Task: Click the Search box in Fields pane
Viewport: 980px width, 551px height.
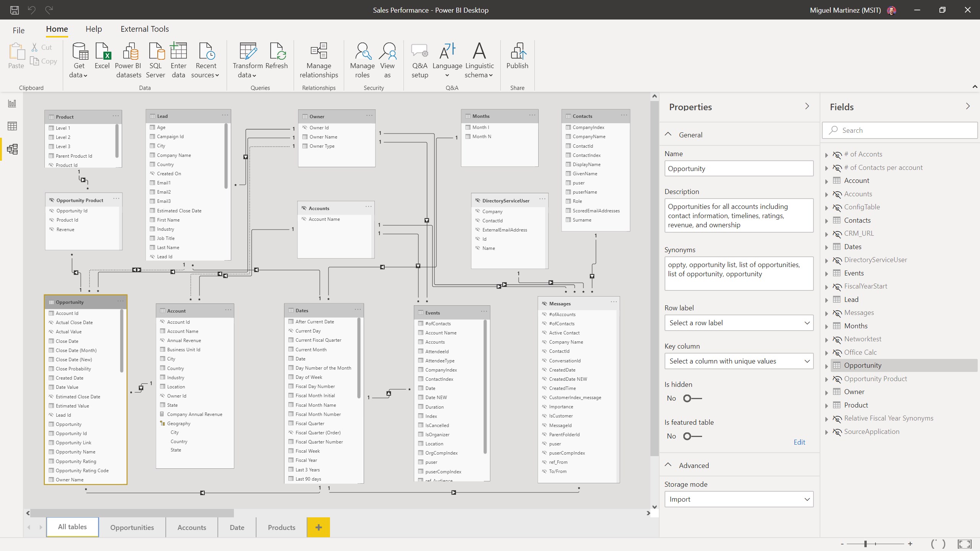Action: 900,130
